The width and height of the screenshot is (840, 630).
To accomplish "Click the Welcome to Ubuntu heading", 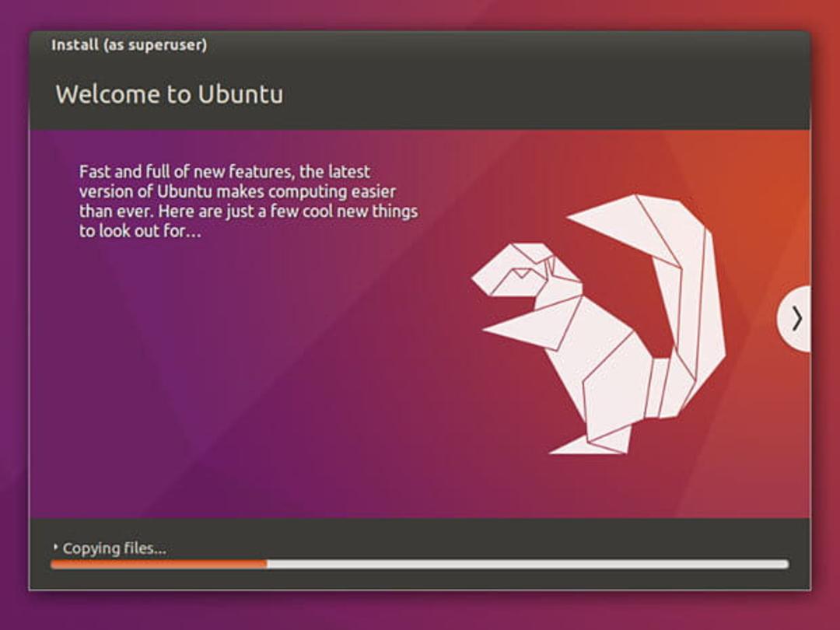I will point(170,94).
